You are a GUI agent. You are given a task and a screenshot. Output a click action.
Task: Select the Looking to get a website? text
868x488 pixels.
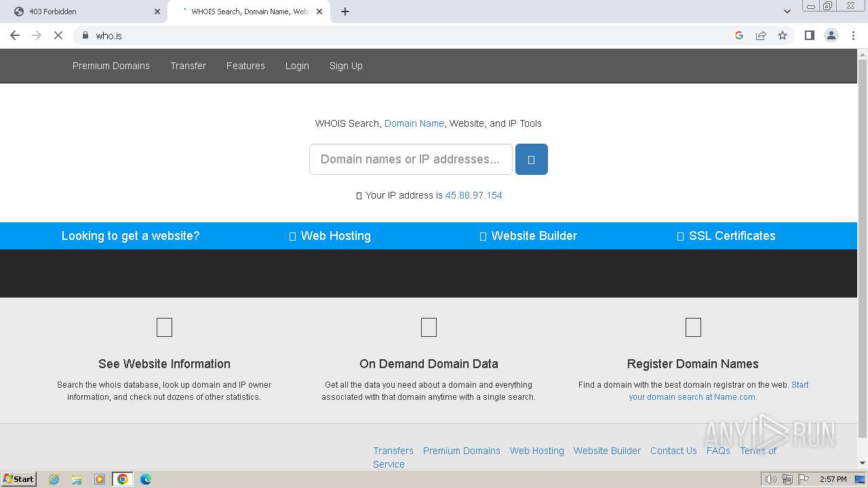(131, 236)
